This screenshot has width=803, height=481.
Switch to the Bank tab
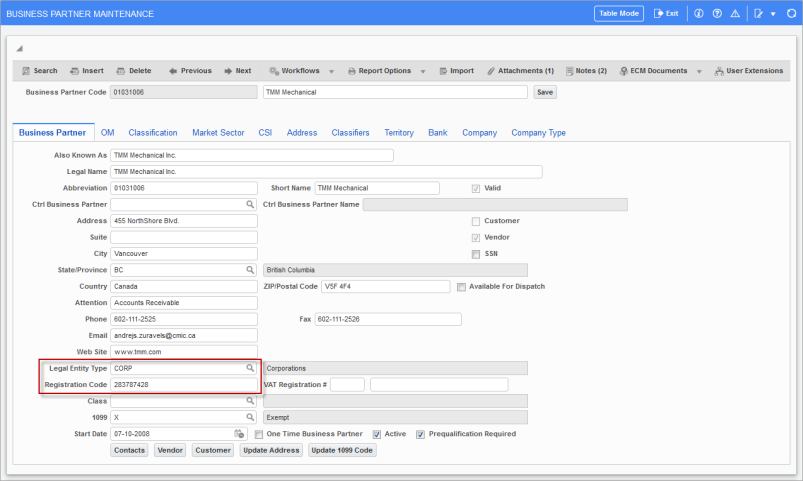[438, 133]
